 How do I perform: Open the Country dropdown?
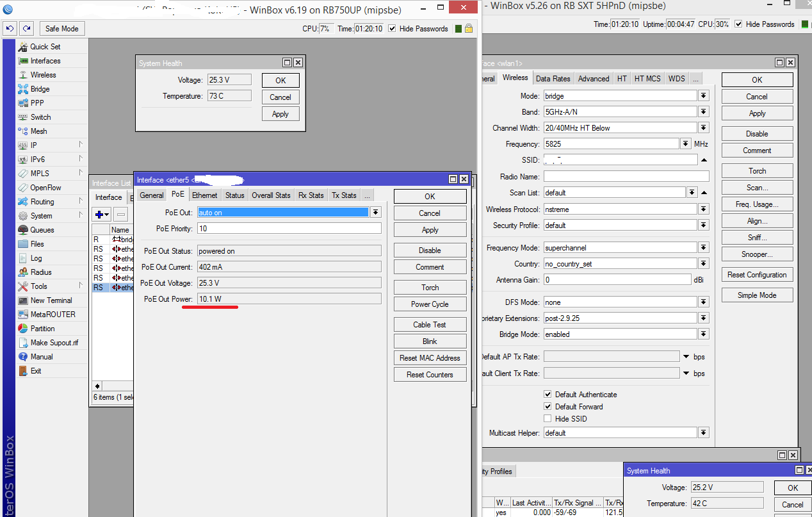[x=704, y=263]
